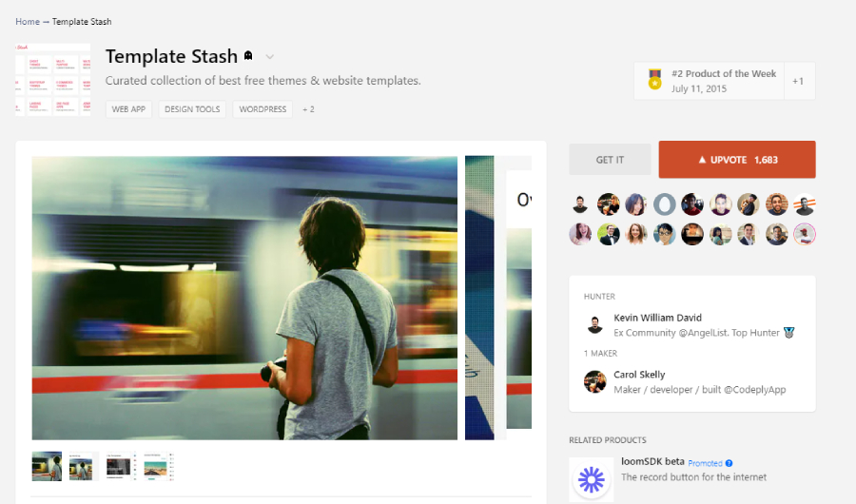The image size is (856, 504).
Task: Open the main gallery image of the subway photographer
Action: click(244, 298)
